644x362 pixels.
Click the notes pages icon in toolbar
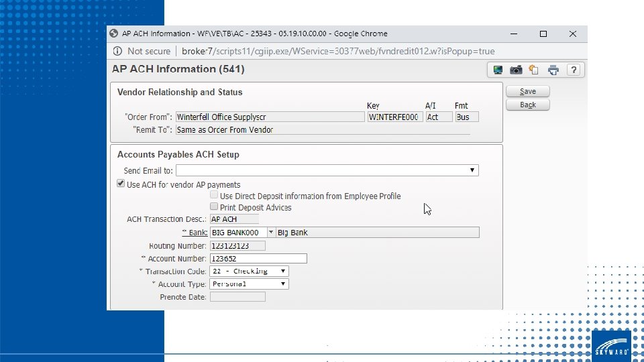[533, 70]
